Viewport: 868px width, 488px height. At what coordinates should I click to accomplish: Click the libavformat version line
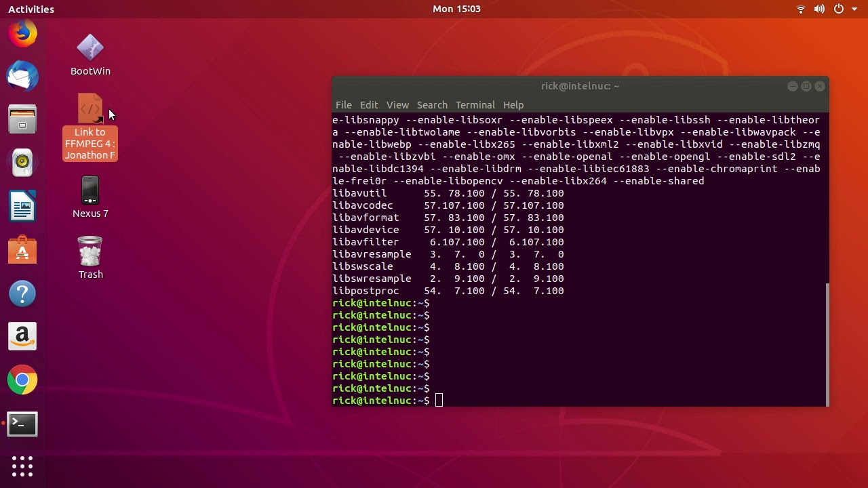pos(448,218)
